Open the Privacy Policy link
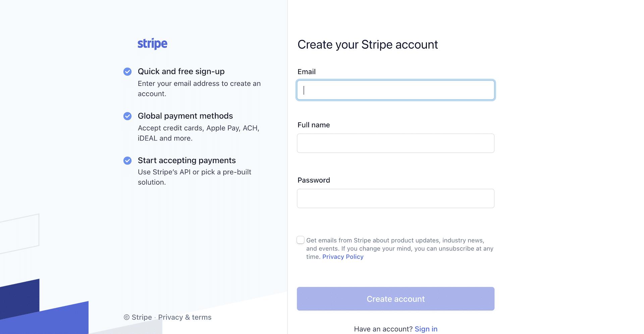The image size is (644, 334). click(x=343, y=257)
